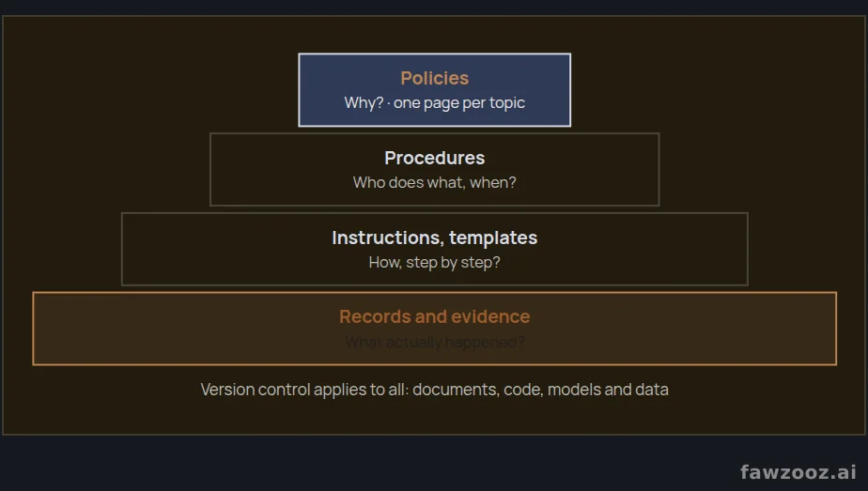Click the 'How, step by step?' subtitle

pyautogui.click(x=435, y=262)
